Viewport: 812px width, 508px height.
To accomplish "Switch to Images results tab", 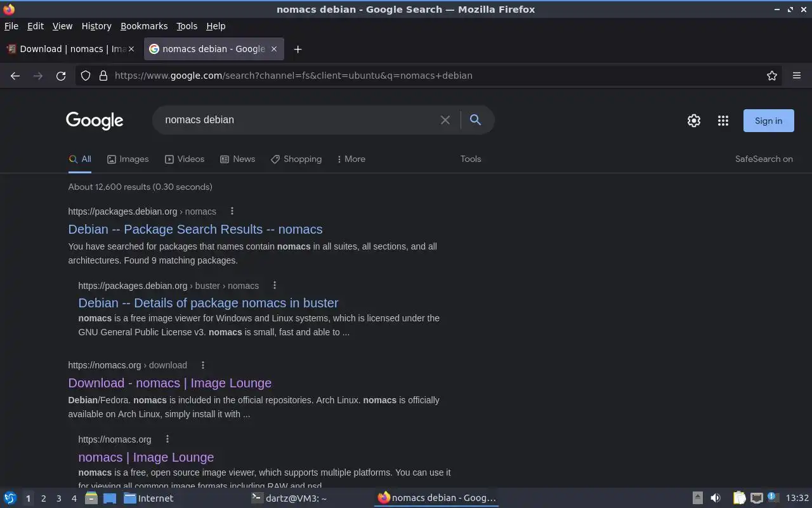I will pyautogui.click(x=128, y=159).
